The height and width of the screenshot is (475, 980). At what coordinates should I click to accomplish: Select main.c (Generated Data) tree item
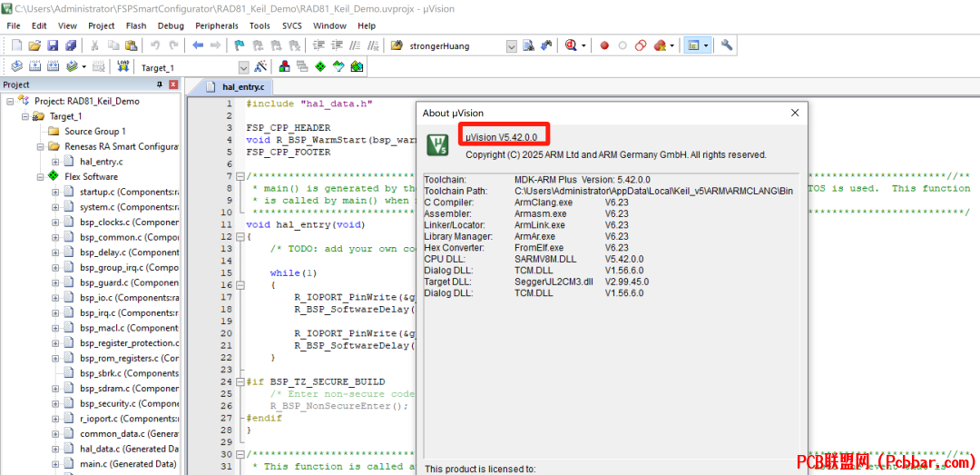tap(128, 464)
